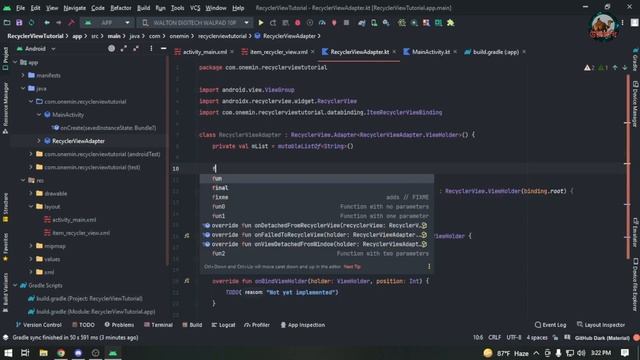Open the Layout Inspector
640x360 pixels.
[x=601, y=325]
